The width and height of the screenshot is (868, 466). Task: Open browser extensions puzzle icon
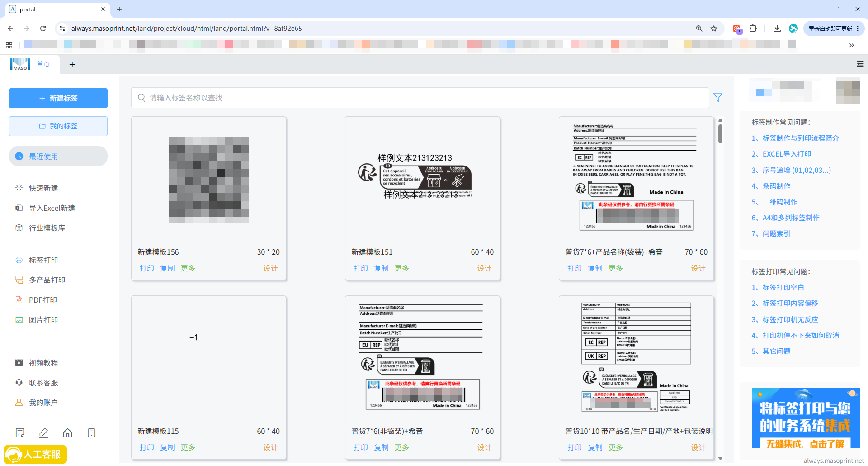pos(753,28)
